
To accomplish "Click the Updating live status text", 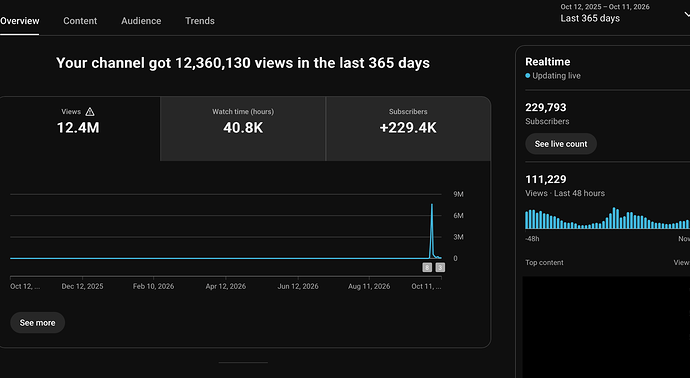I will click(x=556, y=76).
